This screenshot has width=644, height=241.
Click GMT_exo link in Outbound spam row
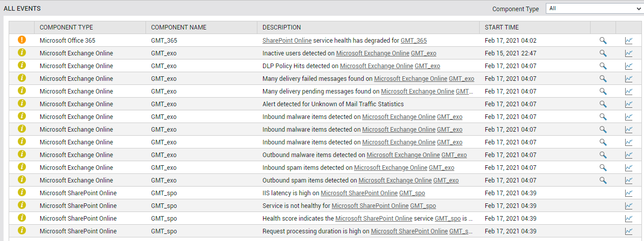coord(446,180)
